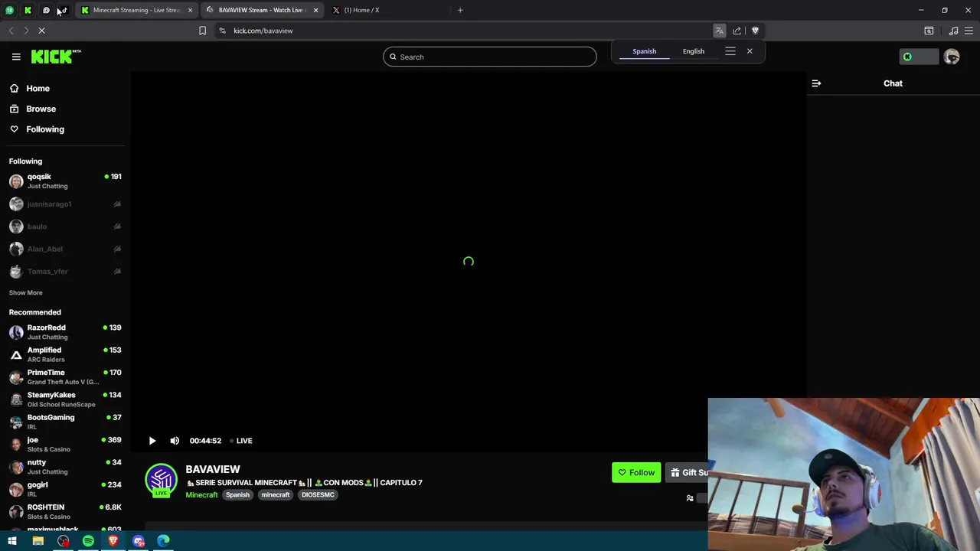Open nutty recommended channel
The height and width of the screenshot is (551, 980).
[65, 467]
